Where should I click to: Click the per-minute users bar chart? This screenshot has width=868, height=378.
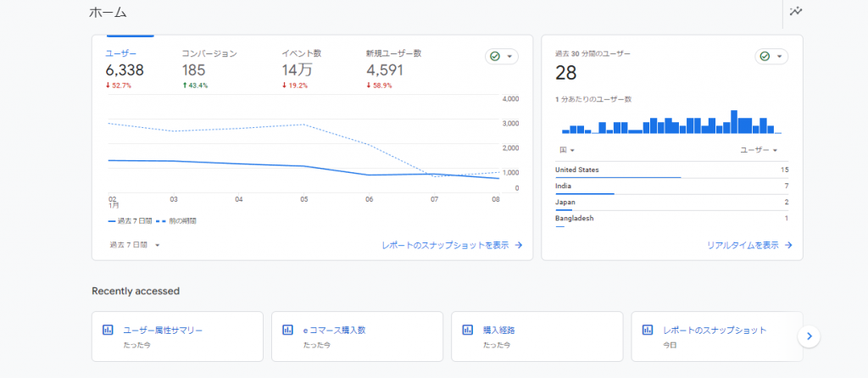(671, 122)
